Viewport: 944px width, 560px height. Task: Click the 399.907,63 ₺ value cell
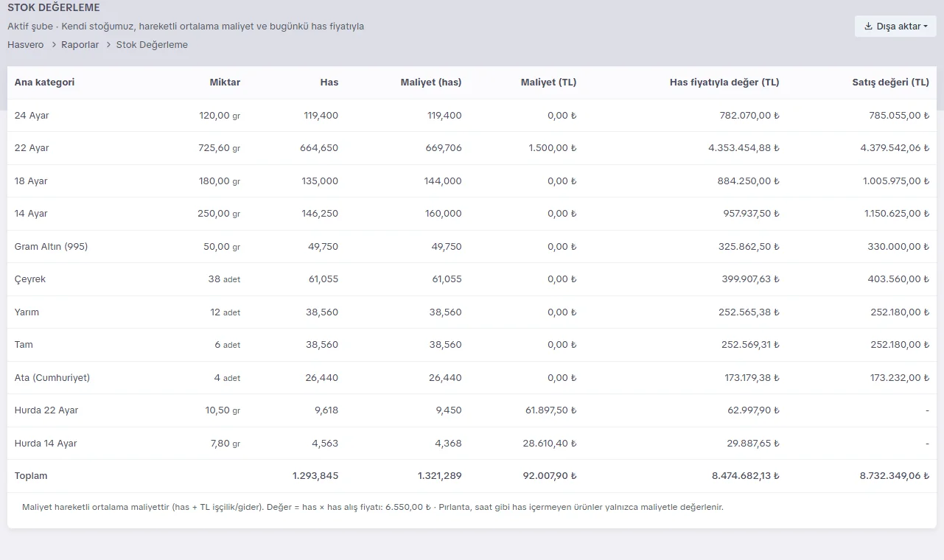pyautogui.click(x=749, y=279)
